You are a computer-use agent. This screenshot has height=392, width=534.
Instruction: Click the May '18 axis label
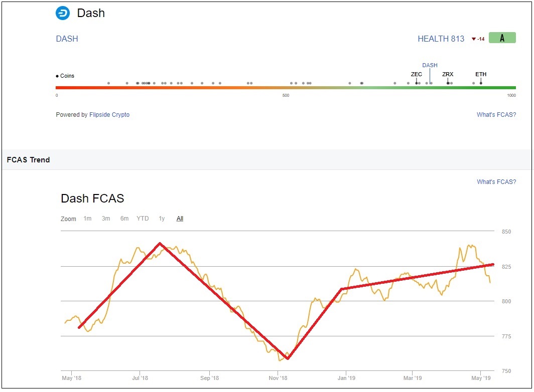pyautogui.click(x=71, y=378)
